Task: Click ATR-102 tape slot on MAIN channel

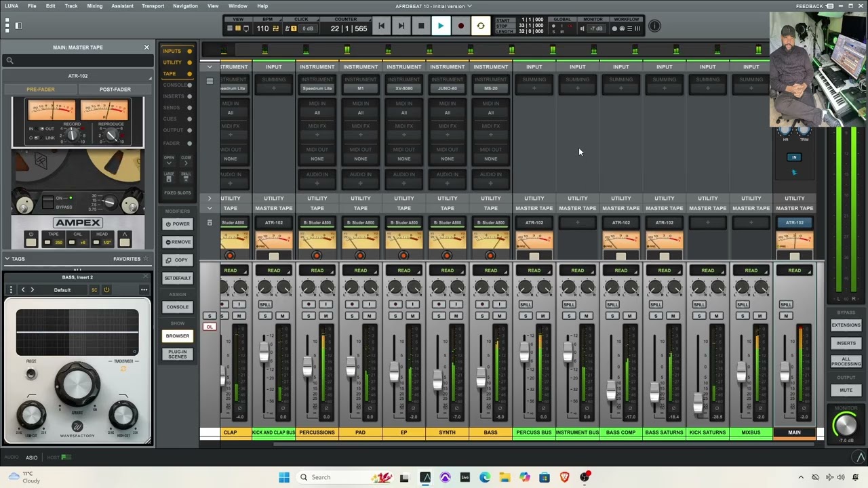Action: [795, 222]
